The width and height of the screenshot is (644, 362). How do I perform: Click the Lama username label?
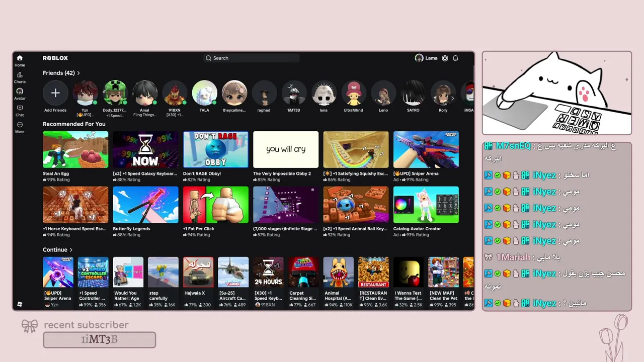431,58
